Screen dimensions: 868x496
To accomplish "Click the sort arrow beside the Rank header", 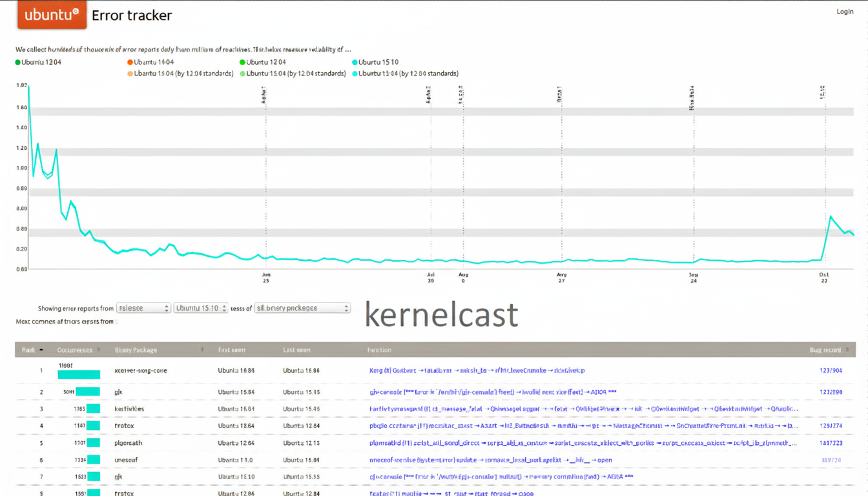I will click(41, 350).
